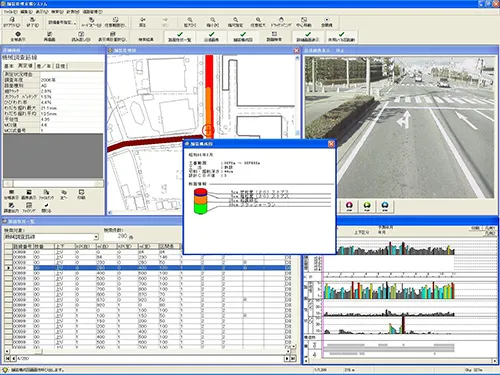Go to last record in table navigator
Screen dimensions: 500x375
click(293, 358)
